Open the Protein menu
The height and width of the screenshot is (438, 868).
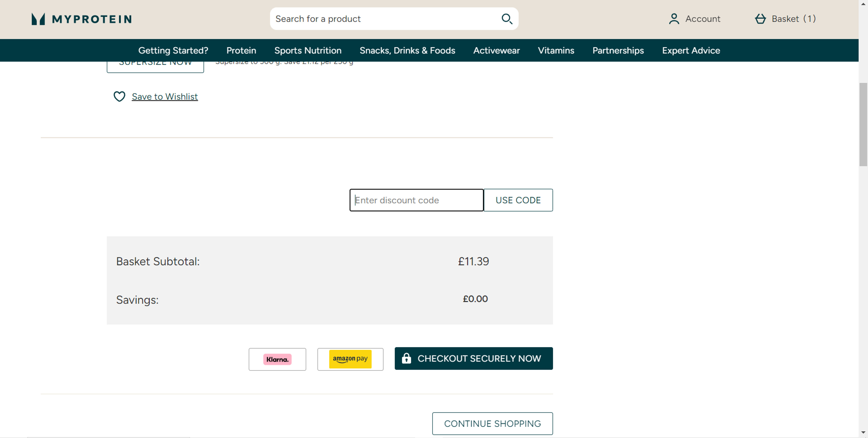point(241,51)
